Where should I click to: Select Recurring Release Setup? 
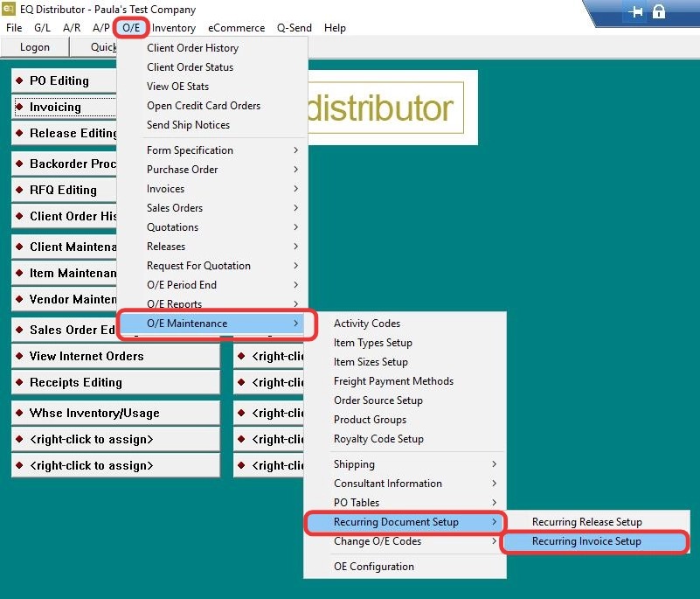pyautogui.click(x=598, y=521)
